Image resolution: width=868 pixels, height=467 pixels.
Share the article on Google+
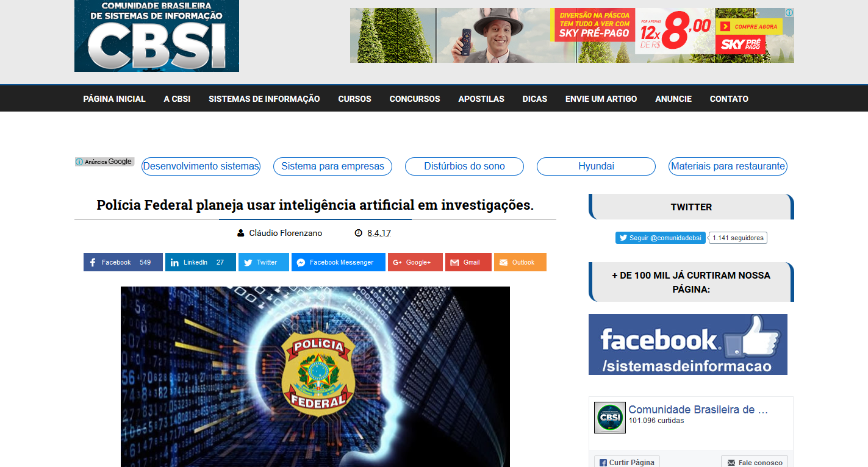(415, 262)
